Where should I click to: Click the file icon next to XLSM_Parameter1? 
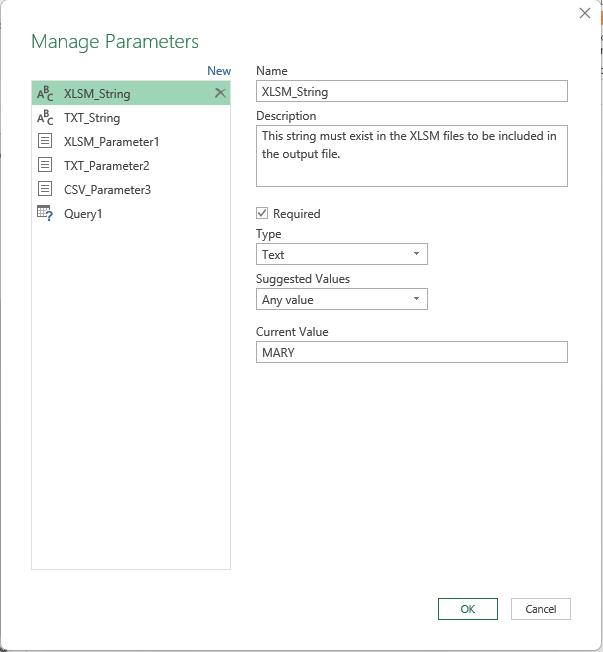pyautogui.click(x=45, y=141)
